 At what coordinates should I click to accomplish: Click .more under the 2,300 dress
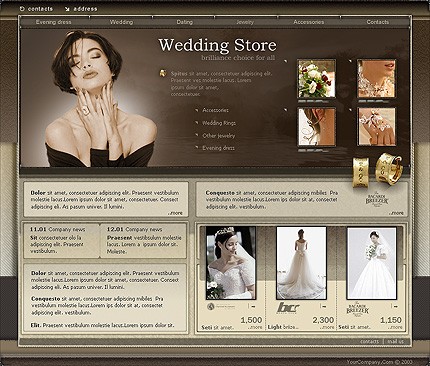(x=327, y=328)
